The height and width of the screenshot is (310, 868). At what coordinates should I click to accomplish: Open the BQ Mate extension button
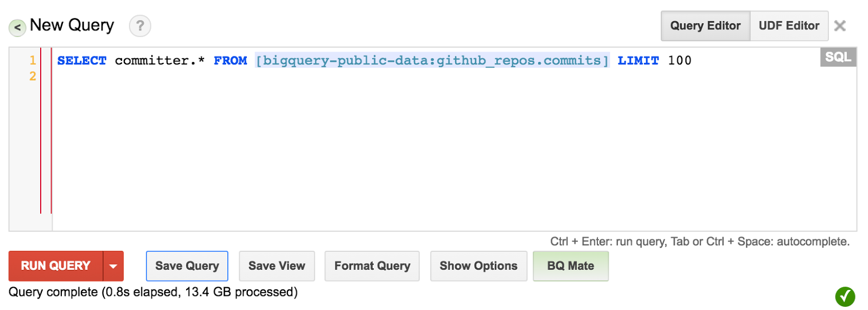(x=571, y=266)
